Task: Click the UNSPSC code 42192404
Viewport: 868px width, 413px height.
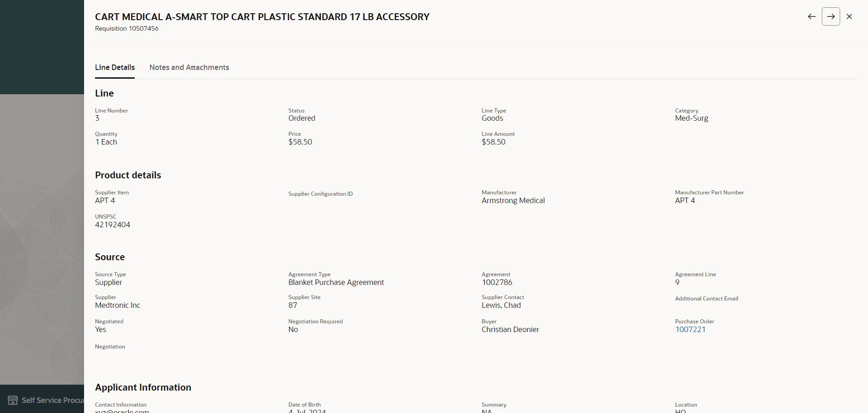Action: tap(112, 225)
